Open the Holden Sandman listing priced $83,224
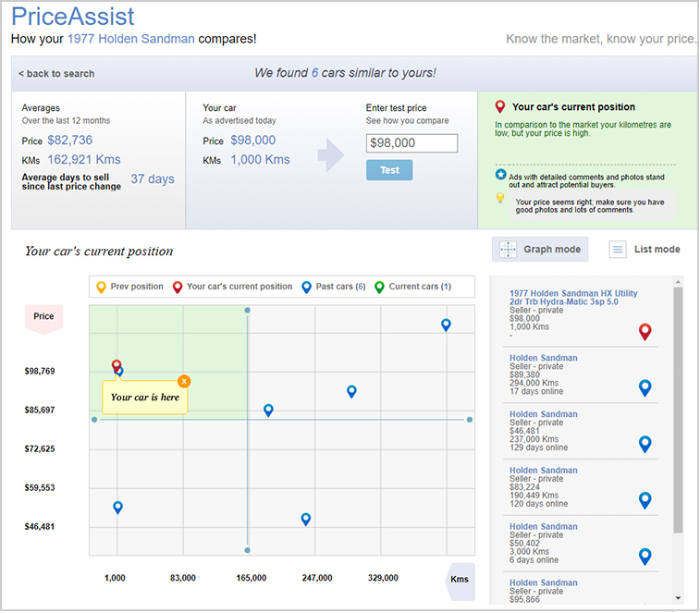 point(544,470)
